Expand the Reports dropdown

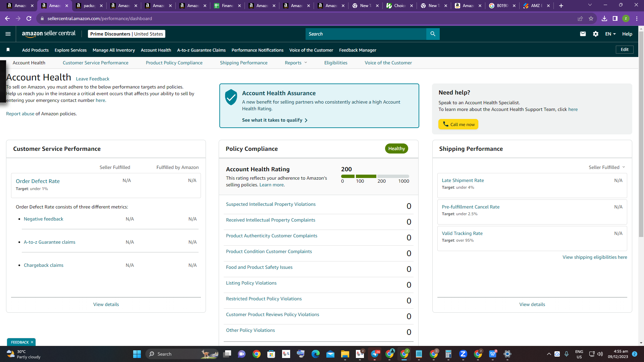296,63
